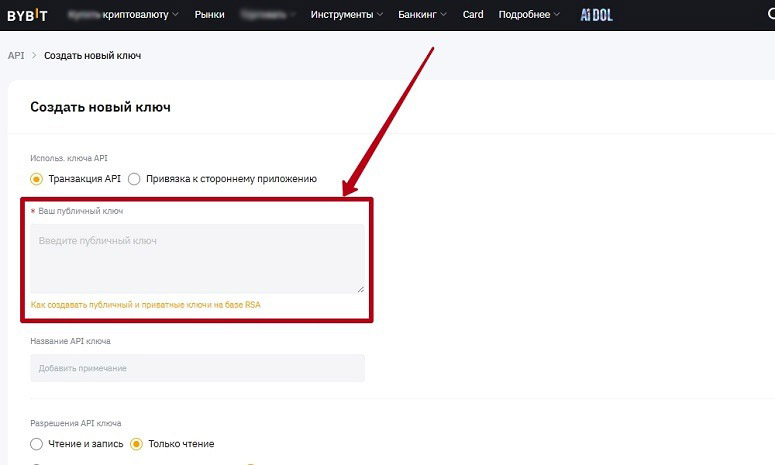Open the криптовалюту dropdown in navbar
The height and width of the screenshot is (465, 775).
pos(140,15)
